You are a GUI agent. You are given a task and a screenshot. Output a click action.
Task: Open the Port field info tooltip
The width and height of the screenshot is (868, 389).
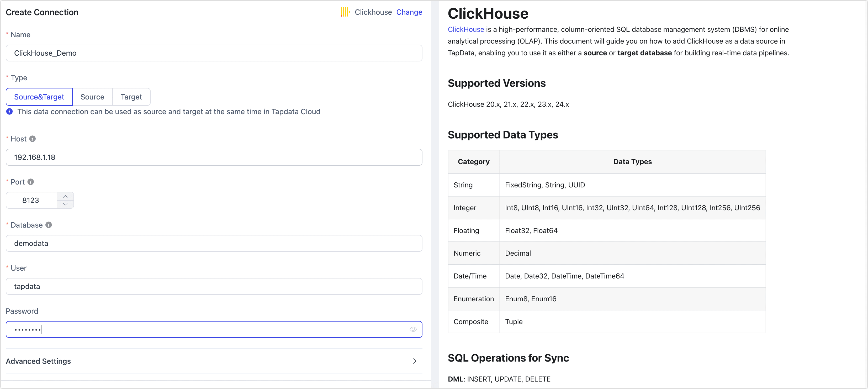pyautogui.click(x=31, y=182)
